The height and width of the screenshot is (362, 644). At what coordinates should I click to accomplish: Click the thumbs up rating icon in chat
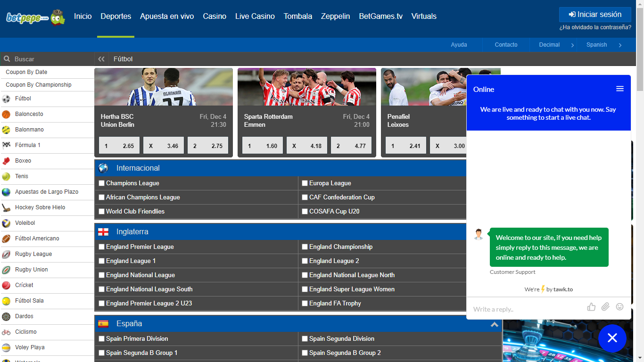tap(591, 307)
